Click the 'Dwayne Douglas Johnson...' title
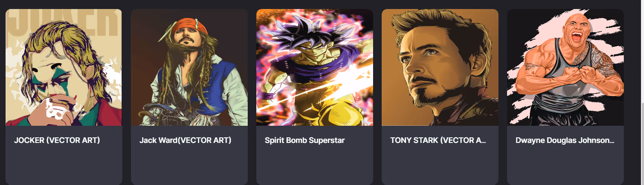The image size is (644, 185). click(565, 140)
